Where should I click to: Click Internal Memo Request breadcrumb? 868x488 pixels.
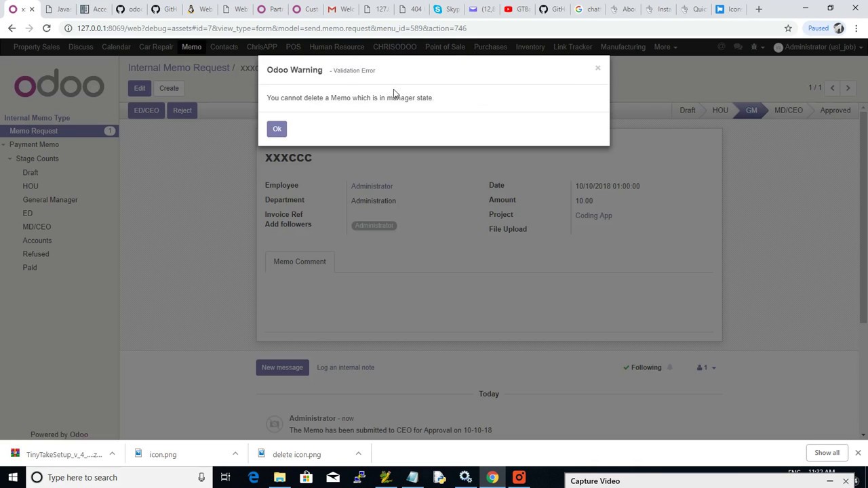[x=179, y=68]
